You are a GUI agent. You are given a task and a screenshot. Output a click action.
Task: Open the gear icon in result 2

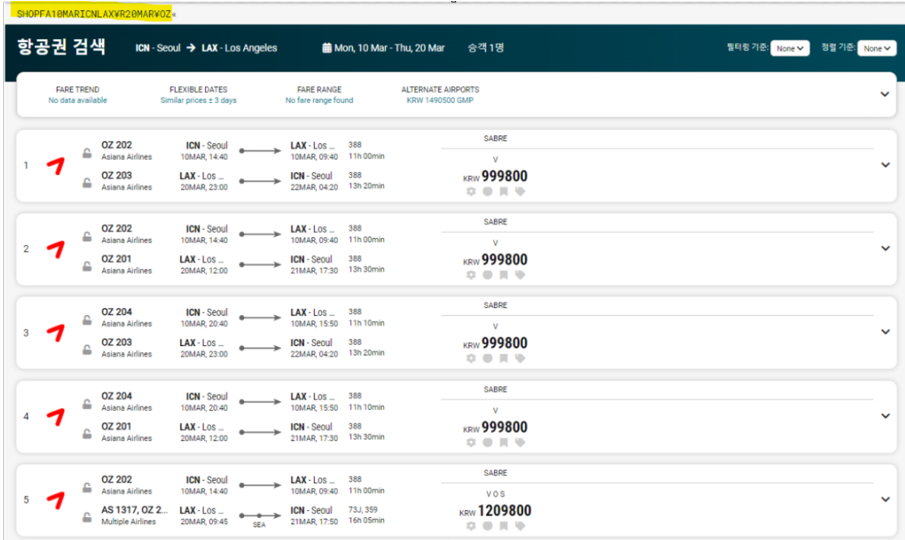coord(471,275)
